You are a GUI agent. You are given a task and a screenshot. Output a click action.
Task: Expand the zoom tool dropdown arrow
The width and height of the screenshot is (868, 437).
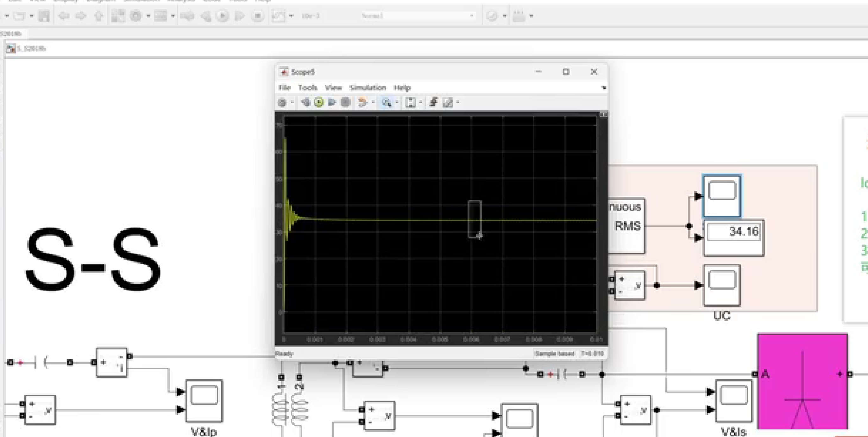click(397, 102)
